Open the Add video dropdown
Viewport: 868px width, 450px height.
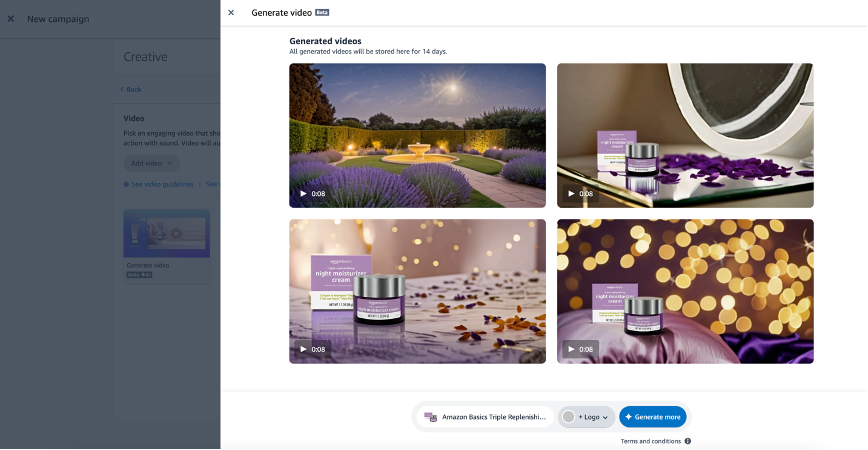tap(151, 163)
